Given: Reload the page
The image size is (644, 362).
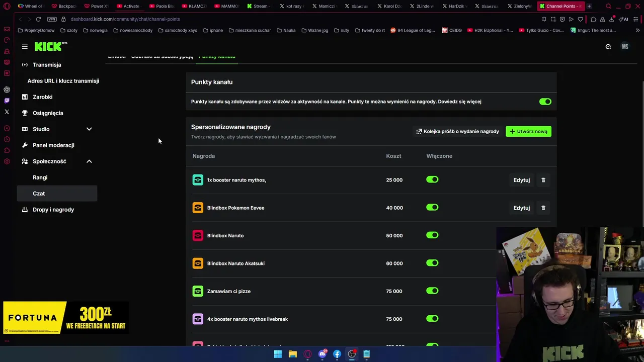Looking at the screenshot, I should 38,19.
